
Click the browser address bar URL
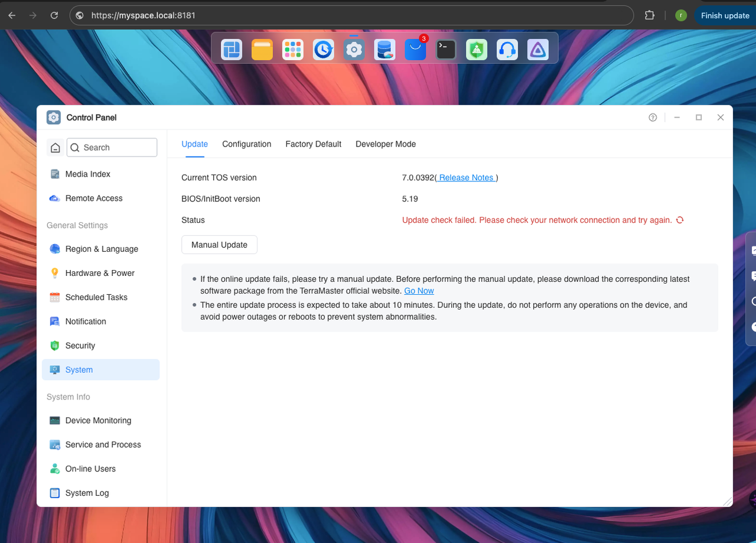[144, 15]
